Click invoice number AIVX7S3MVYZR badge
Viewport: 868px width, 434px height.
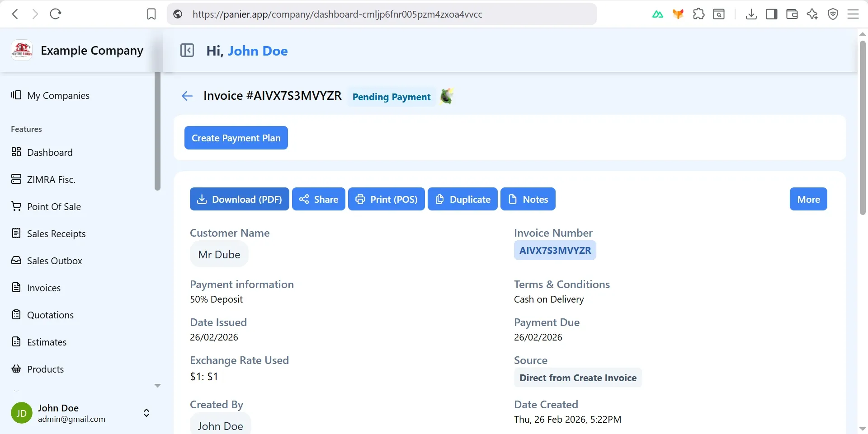click(555, 250)
